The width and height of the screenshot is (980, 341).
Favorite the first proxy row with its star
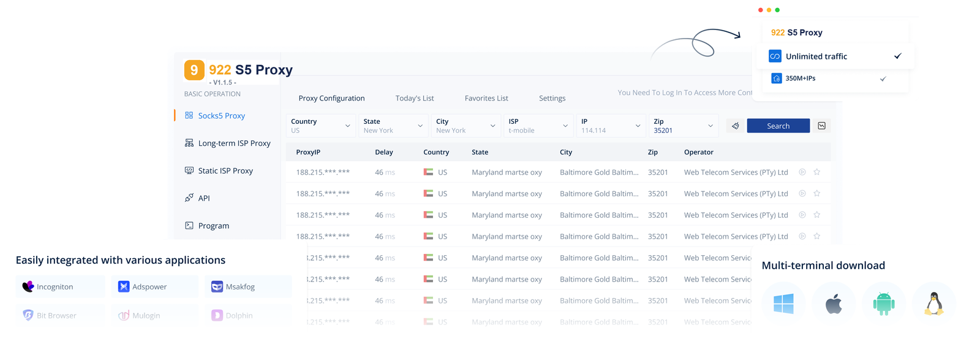click(816, 172)
